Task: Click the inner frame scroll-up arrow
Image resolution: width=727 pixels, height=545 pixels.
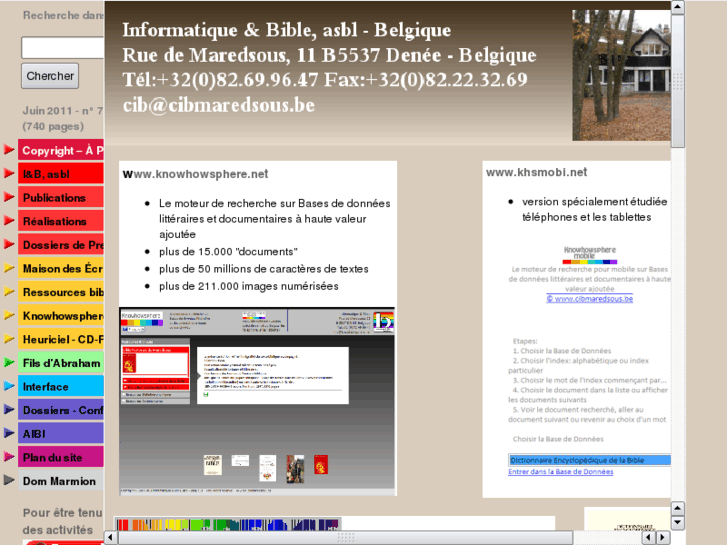Action: [x=677, y=7]
